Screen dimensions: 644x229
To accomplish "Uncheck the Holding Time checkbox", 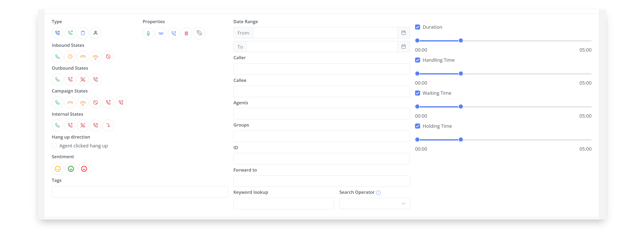I will click(x=417, y=126).
